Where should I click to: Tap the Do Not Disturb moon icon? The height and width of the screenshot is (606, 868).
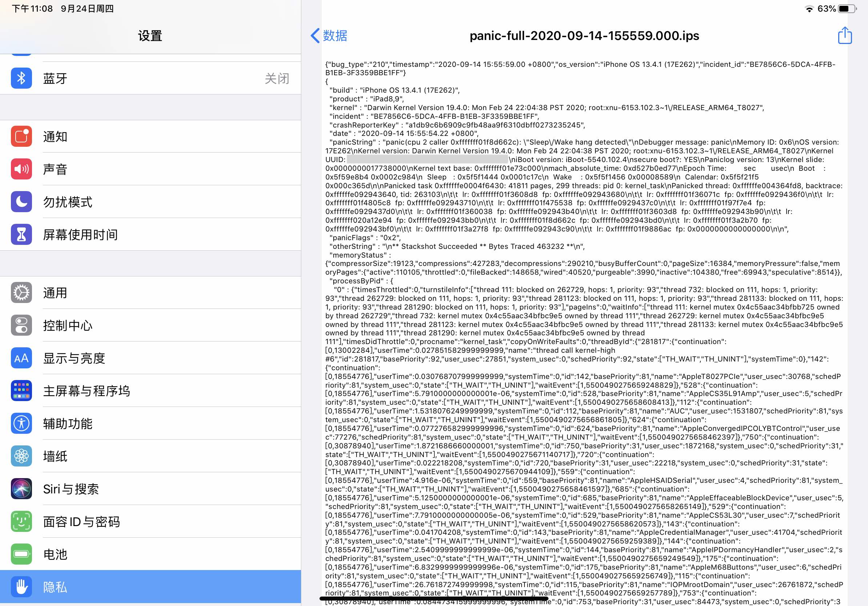coord(21,202)
